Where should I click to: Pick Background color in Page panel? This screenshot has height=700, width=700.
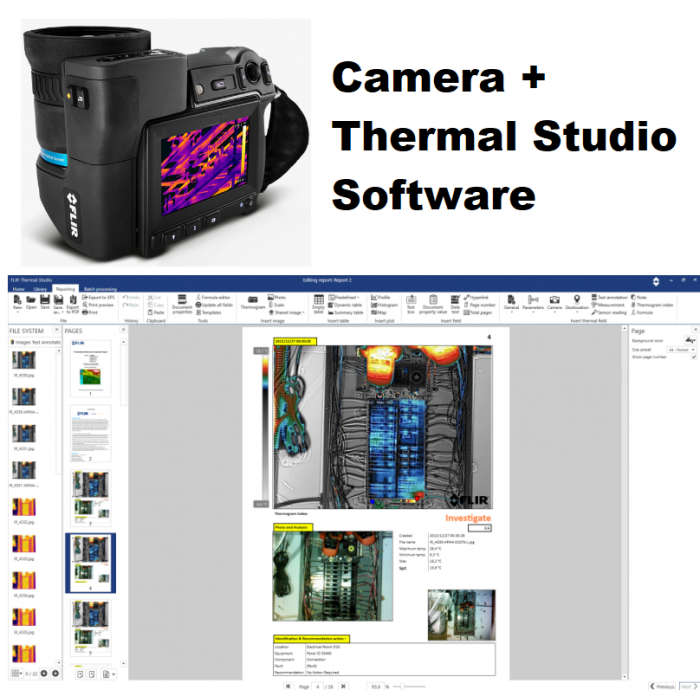pos(690,341)
